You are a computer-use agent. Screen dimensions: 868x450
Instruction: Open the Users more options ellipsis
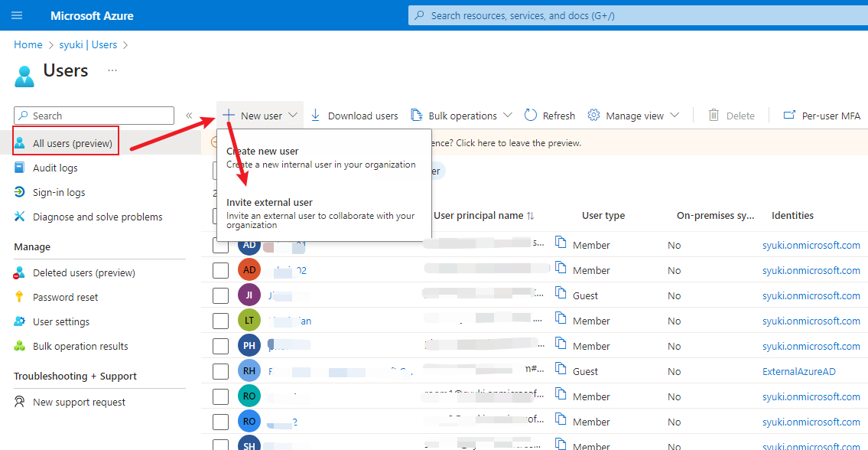[112, 71]
